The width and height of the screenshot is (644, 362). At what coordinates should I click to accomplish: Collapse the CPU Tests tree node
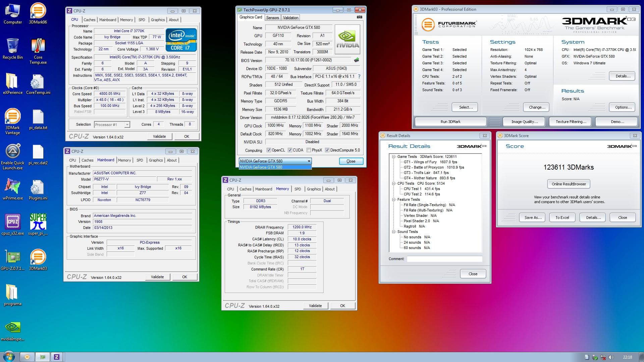tap(394, 183)
